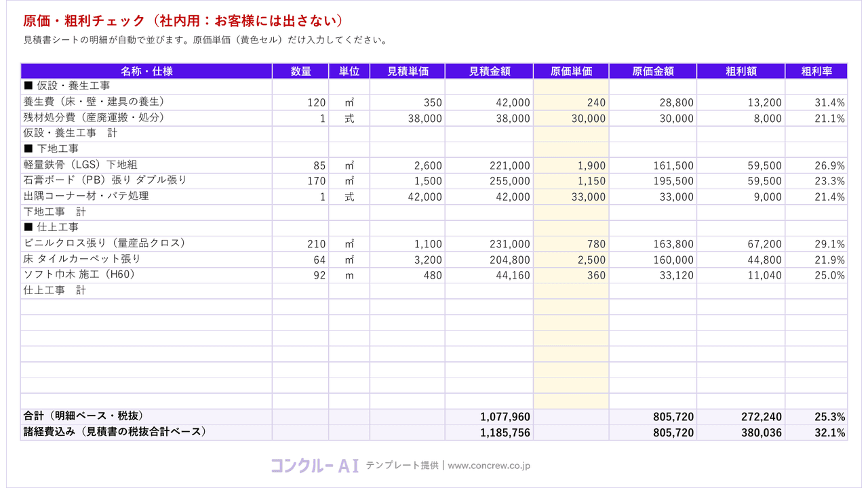Select cost amount 163,800
This screenshot has height=488, width=868.
(x=653, y=244)
